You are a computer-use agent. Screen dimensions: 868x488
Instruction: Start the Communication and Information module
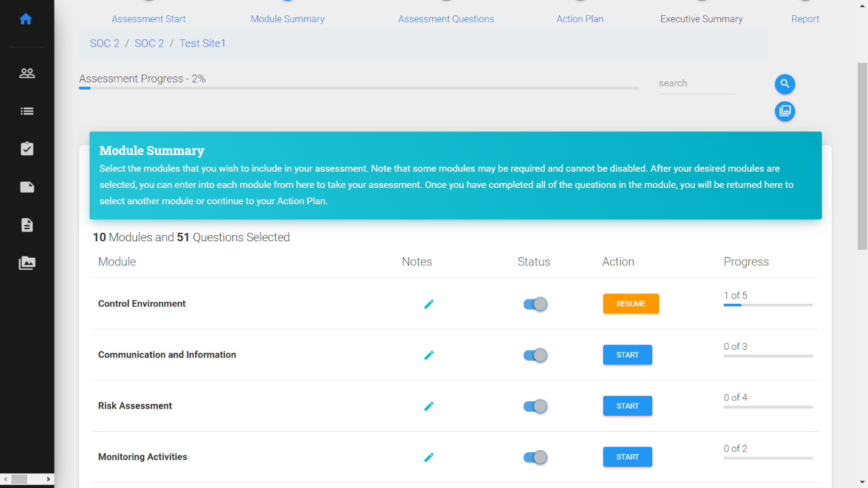(627, 355)
